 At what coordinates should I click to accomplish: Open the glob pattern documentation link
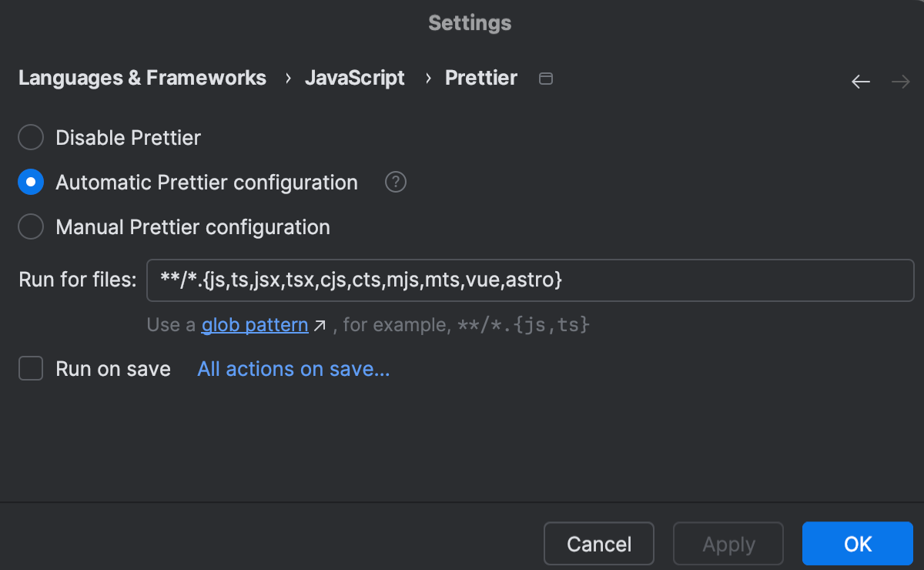(254, 325)
